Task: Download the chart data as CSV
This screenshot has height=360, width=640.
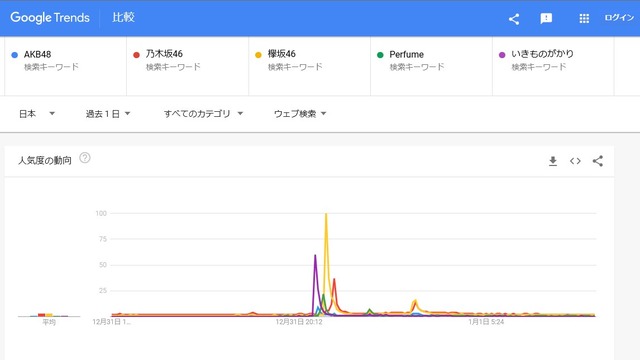Action: click(x=553, y=161)
